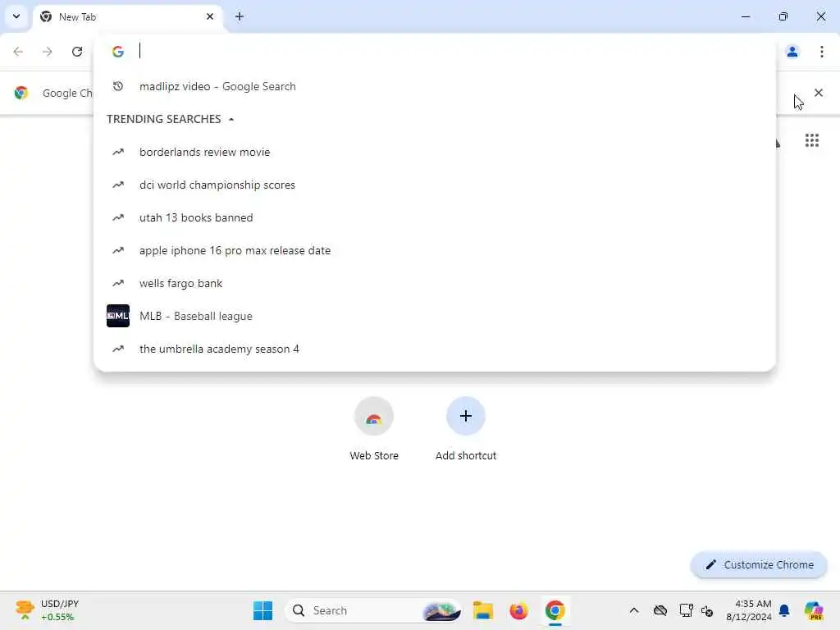Click the Chrome logo in the infobar
Screen dimensions: 840x630
(x=21, y=93)
